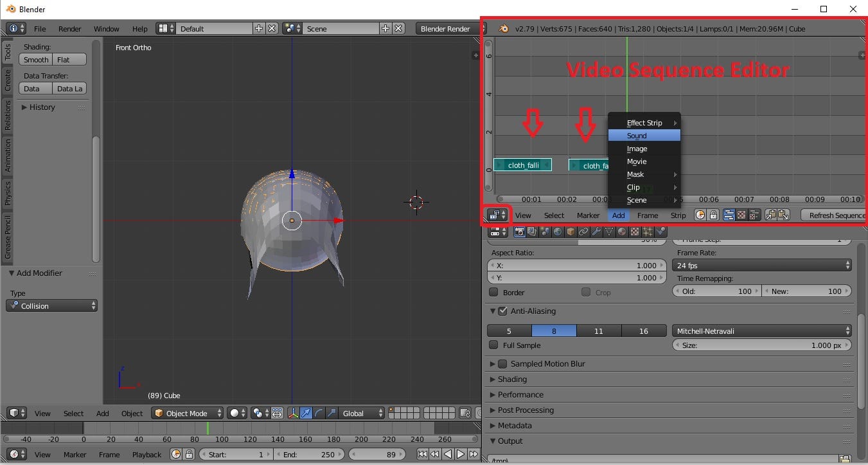Enable the Border render checkbox
This screenshot has width=868, height=465.
(x=493, y=292)
